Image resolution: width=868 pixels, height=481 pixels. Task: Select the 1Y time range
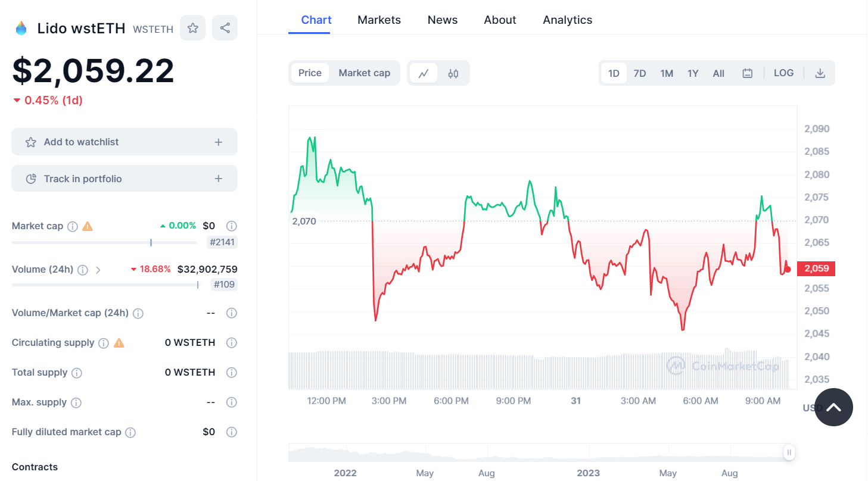click(x=693, y=73)
